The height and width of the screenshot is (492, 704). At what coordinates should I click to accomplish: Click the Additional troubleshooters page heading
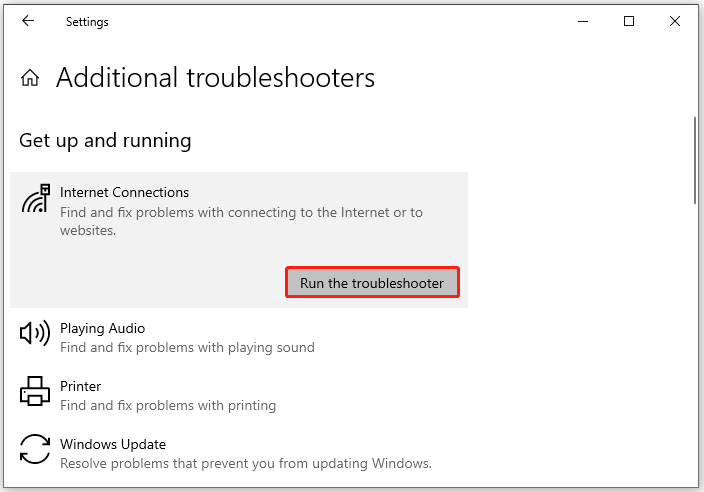pos(215,78)
